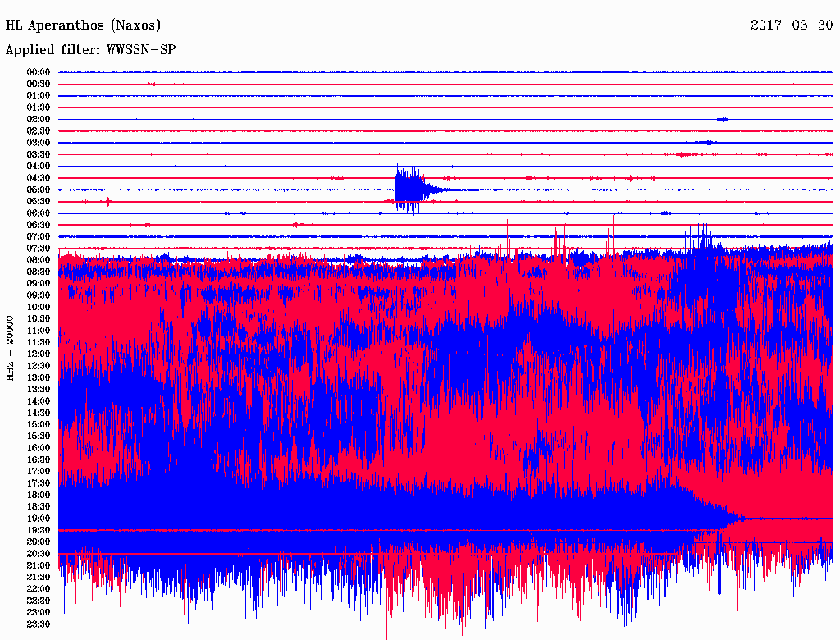Select the 07:30 time label
Screen dimensions: 840x640
point(39,248)
